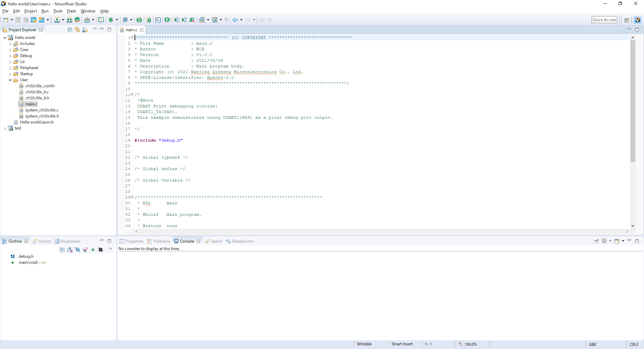The image size is (644, 349).
Task: Open Project Explorer View Menu dropdown
Action: [x=95, y=29]
